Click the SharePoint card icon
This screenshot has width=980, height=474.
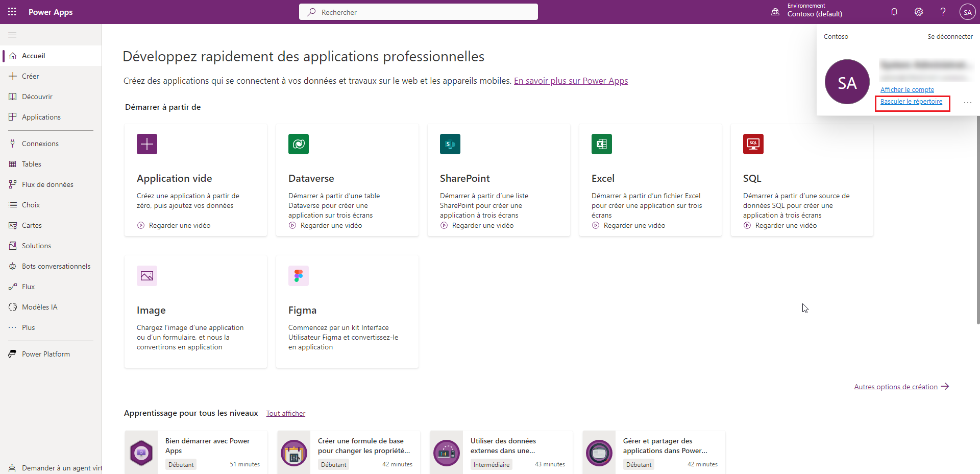tap(450, 144)
